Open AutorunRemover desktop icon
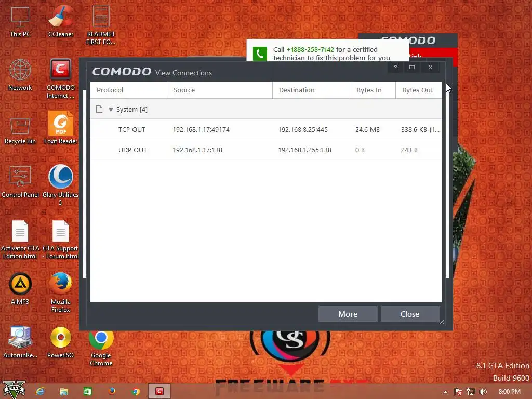The image size is (532, 399). point(20,342)
